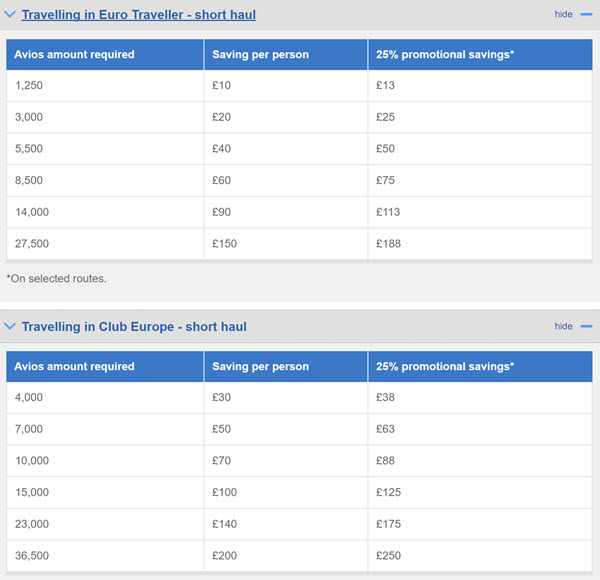This screenshot has width=600, height=580.
Task: Collapse the Club Europe section chevron
Action: click(10, 326)
